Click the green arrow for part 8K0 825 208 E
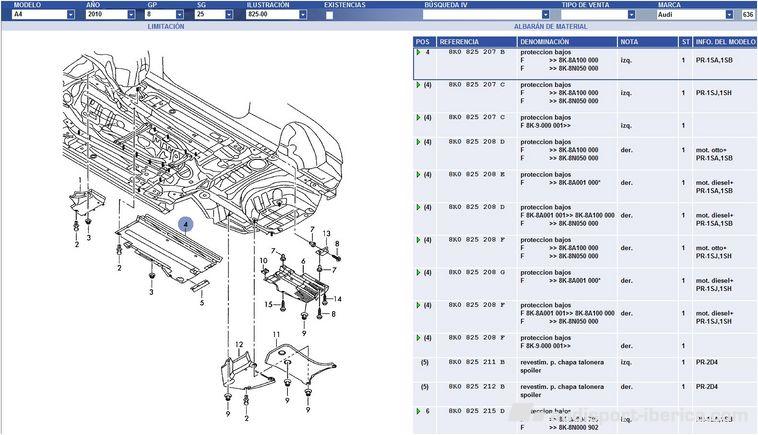 418,174
